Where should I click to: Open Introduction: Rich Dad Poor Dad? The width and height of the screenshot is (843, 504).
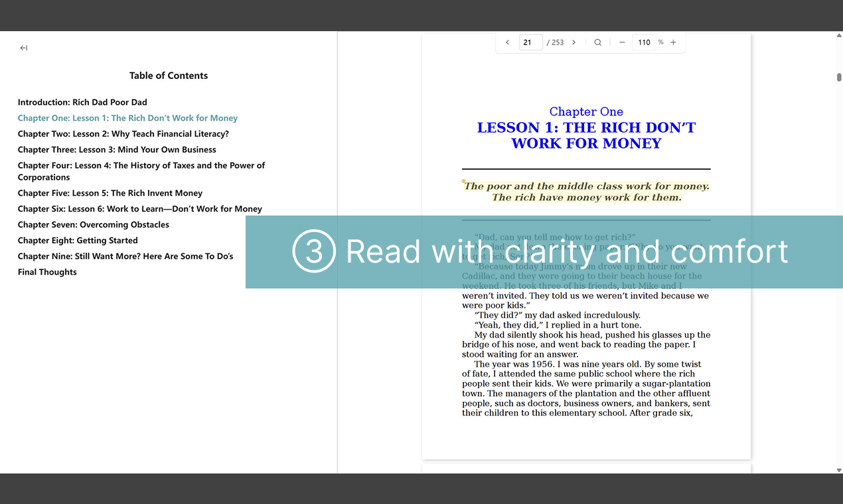click(82, 102)
